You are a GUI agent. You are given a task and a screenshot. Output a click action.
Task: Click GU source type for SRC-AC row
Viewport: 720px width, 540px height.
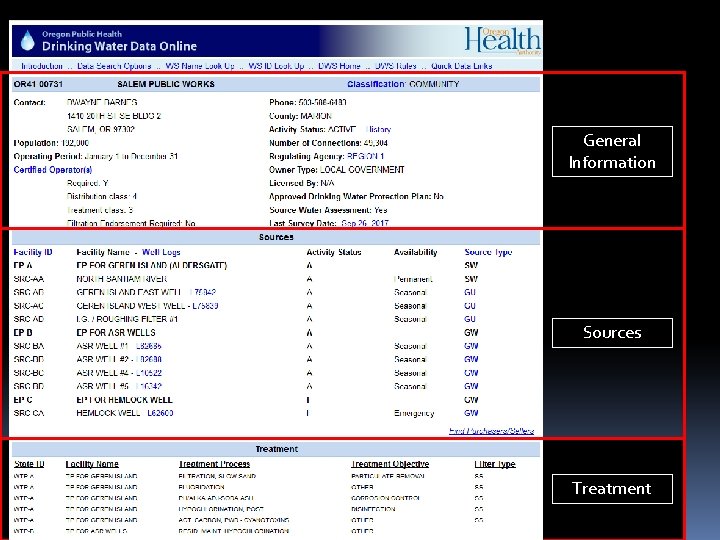pos(470,306)
